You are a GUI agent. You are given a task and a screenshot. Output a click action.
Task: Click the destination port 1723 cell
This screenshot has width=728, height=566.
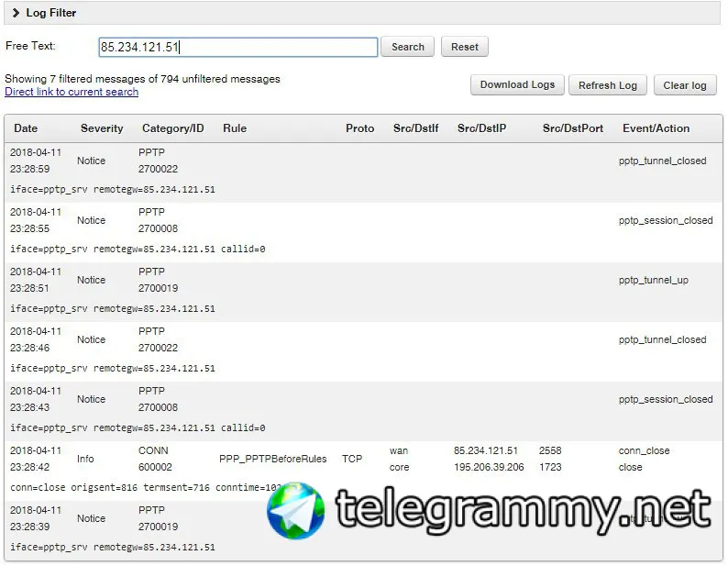coord(550,467)
